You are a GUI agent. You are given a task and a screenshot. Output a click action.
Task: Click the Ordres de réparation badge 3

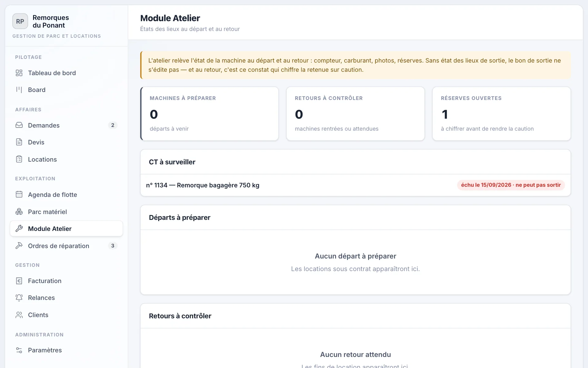click(113, 246)
